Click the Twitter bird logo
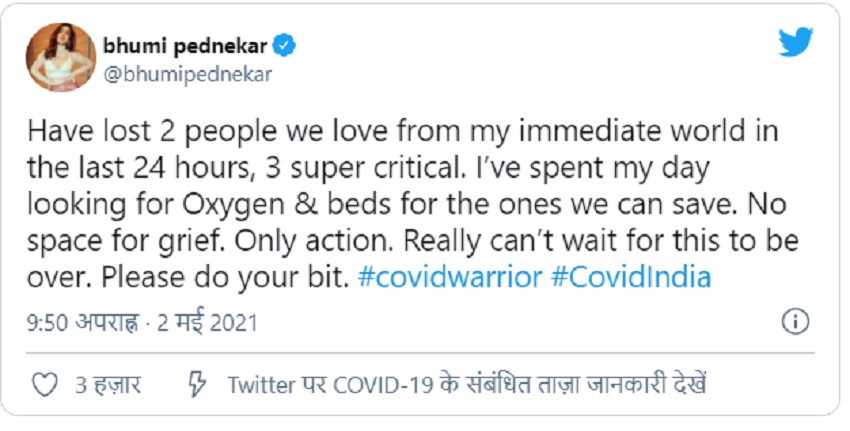 point(799,43)
